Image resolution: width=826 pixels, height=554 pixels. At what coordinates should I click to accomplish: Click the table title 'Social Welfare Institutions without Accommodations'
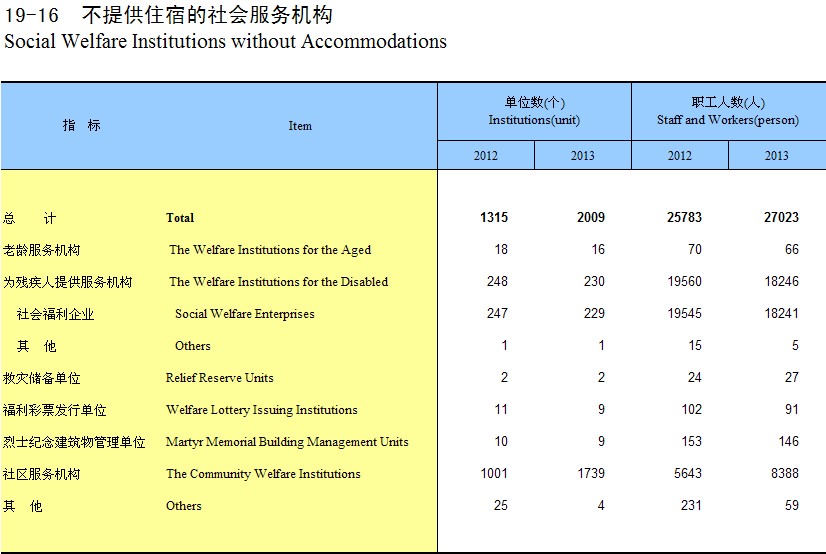(x=225, y=42)
